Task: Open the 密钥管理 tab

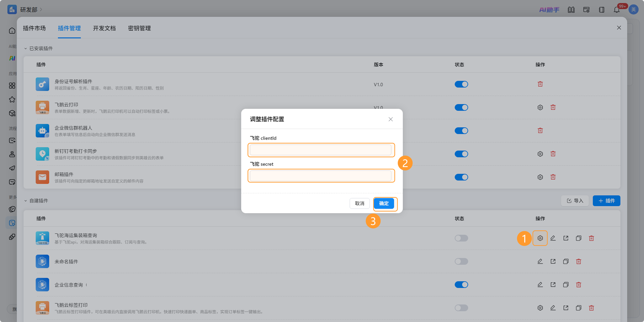Action: click(139, 28)
